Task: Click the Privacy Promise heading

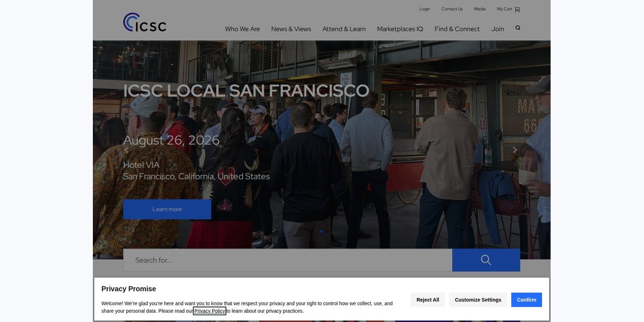Action: point(129,289)
